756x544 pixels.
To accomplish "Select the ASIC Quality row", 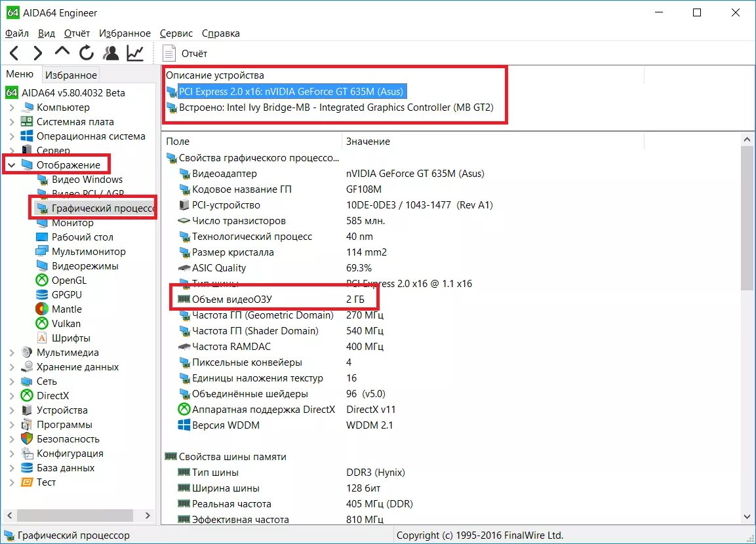I will tap(275, 268).
